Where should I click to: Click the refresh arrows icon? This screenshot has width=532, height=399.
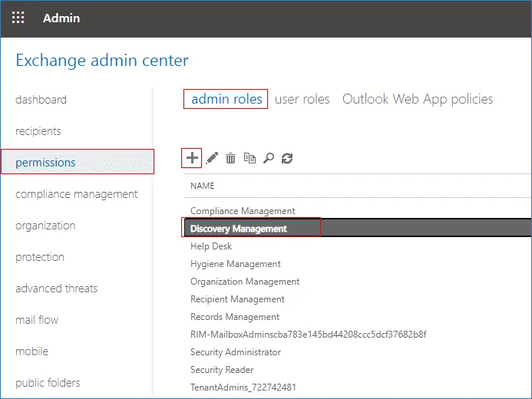[x=287, y=158]
